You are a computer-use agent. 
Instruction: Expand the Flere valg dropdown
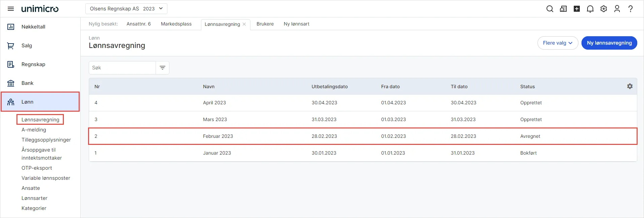[558, 43]
